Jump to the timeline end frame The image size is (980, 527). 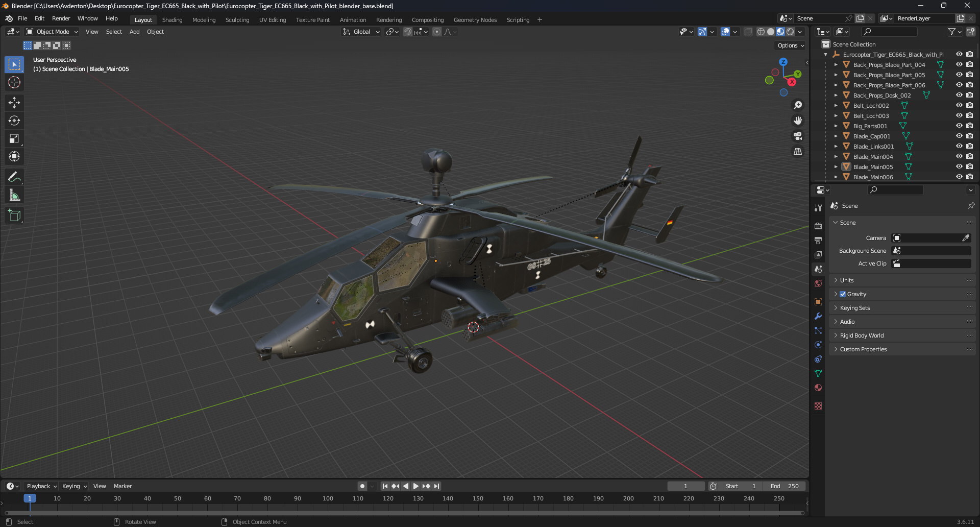click(437, 486)
